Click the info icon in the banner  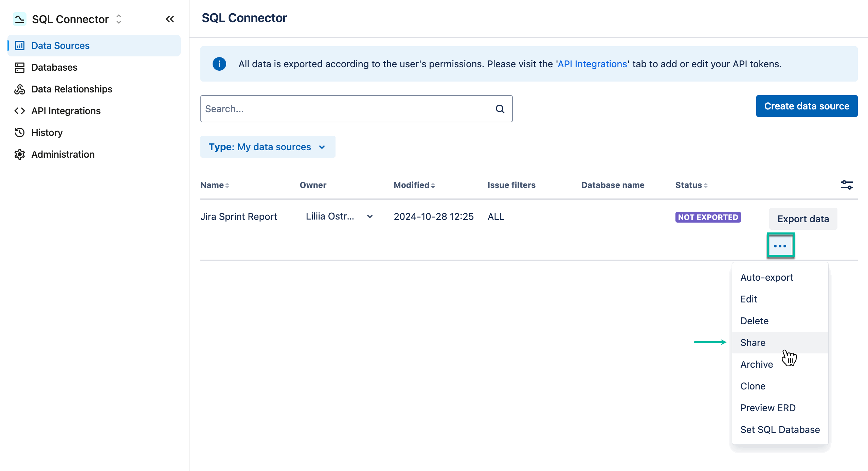coord(219,64)
